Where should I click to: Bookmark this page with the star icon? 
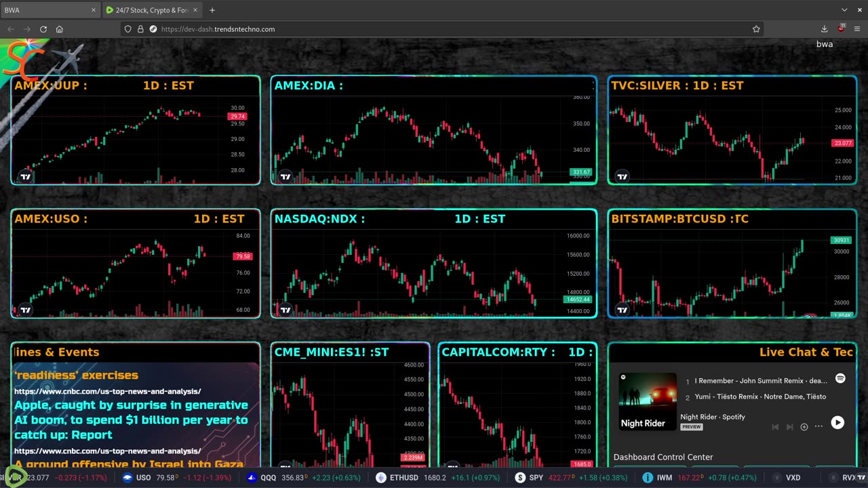(x=756, y=29)
